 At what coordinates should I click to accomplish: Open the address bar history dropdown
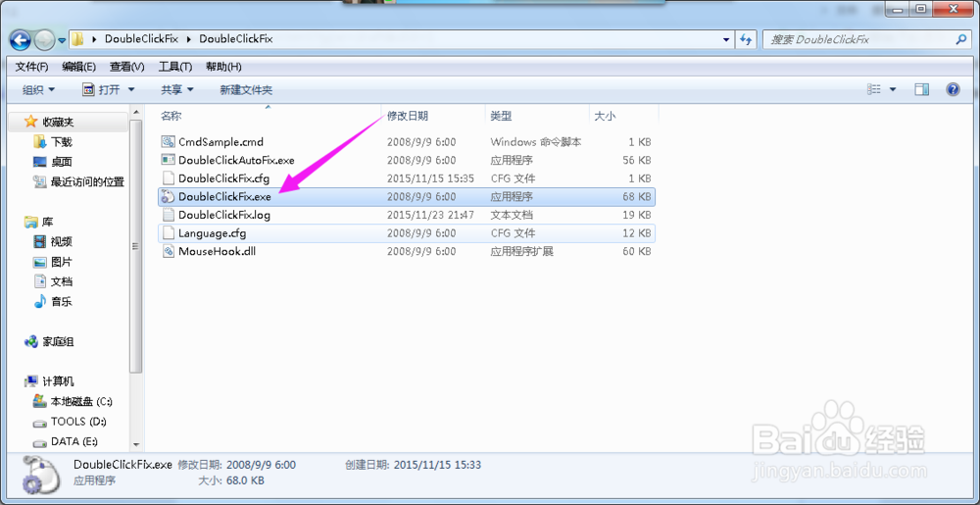click(x=725, y=39)
